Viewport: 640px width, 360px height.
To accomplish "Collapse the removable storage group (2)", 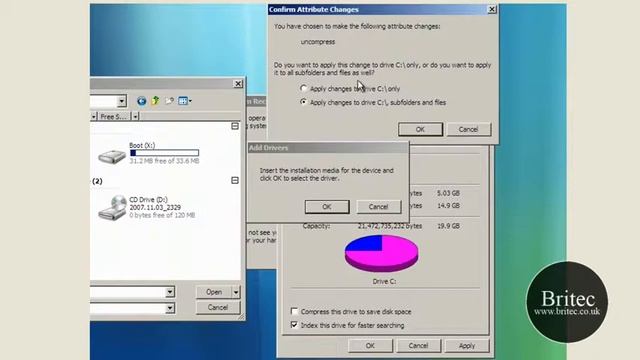I will [x=235, y=180].
